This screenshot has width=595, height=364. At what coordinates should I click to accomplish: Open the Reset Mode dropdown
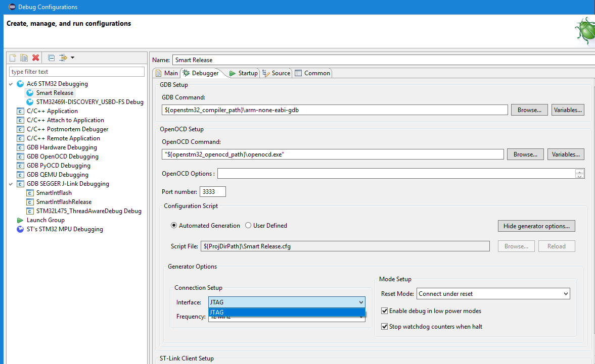pos(493,294)
